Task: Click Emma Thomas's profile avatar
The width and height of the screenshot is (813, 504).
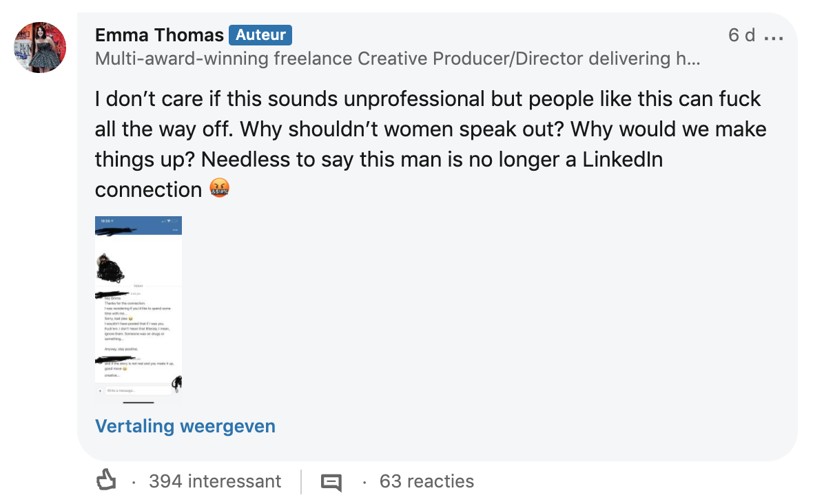Action: (40, 47)
